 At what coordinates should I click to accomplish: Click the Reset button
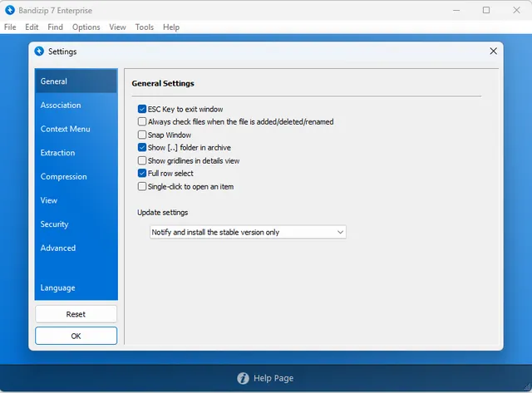coord(76,314)
